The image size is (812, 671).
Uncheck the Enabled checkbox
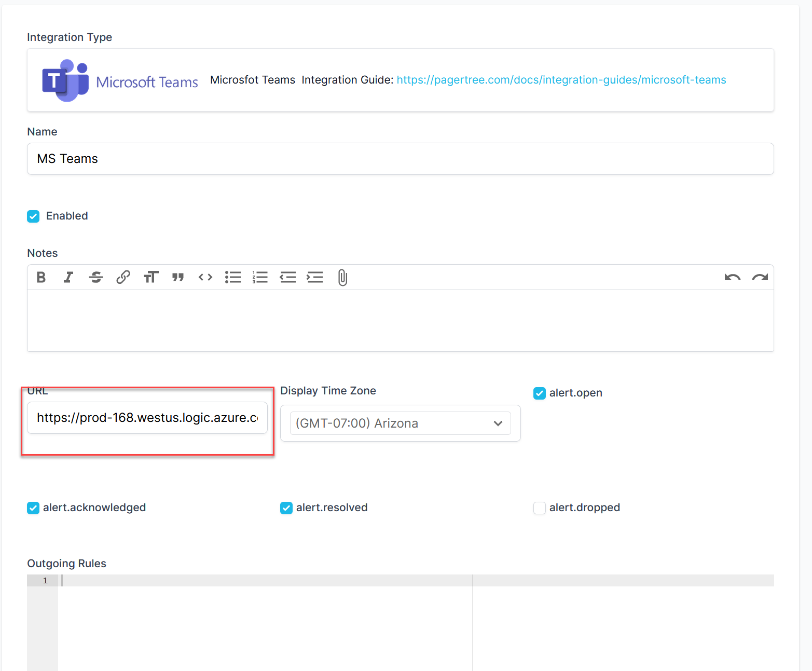pyautogui.click(x=33, y=216)
